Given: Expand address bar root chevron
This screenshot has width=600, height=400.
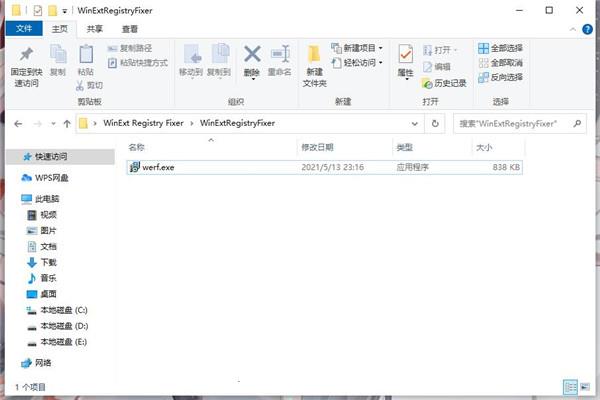Looking at the screenshot, I should click(x=95, y=123).
